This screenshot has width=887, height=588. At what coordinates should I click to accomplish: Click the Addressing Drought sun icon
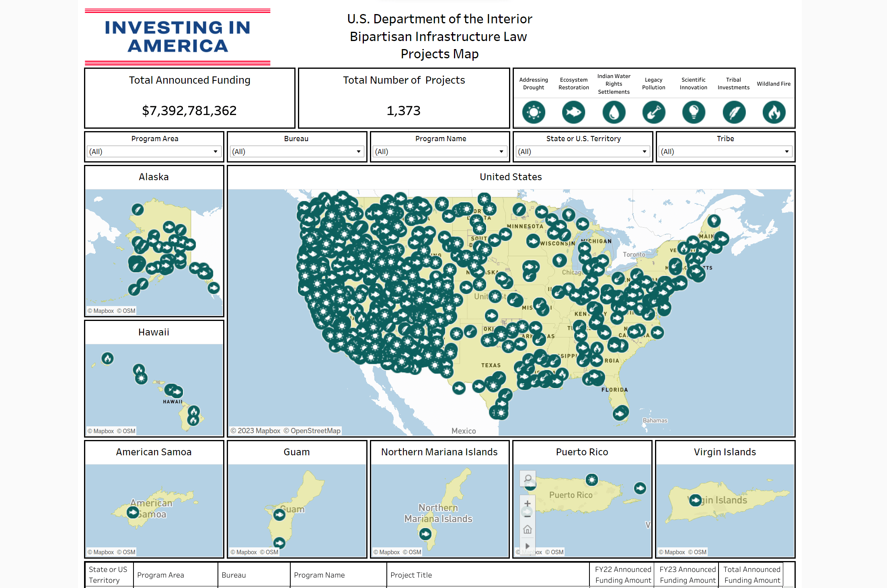(x=534, y=112)
